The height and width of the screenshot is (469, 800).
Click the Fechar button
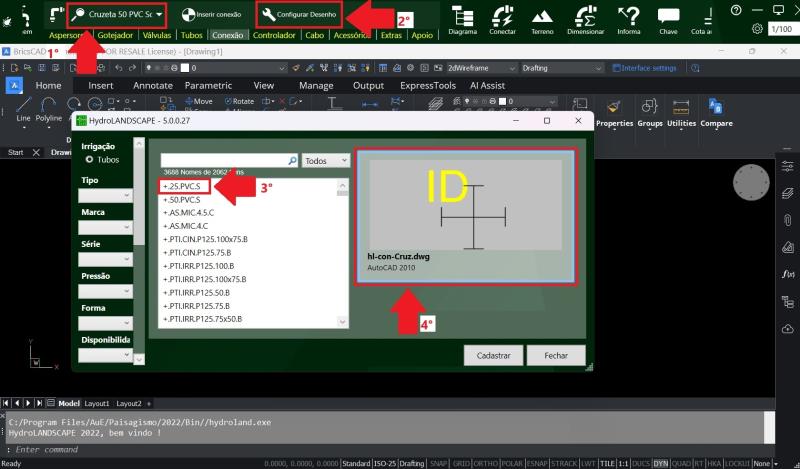point(556,355)
